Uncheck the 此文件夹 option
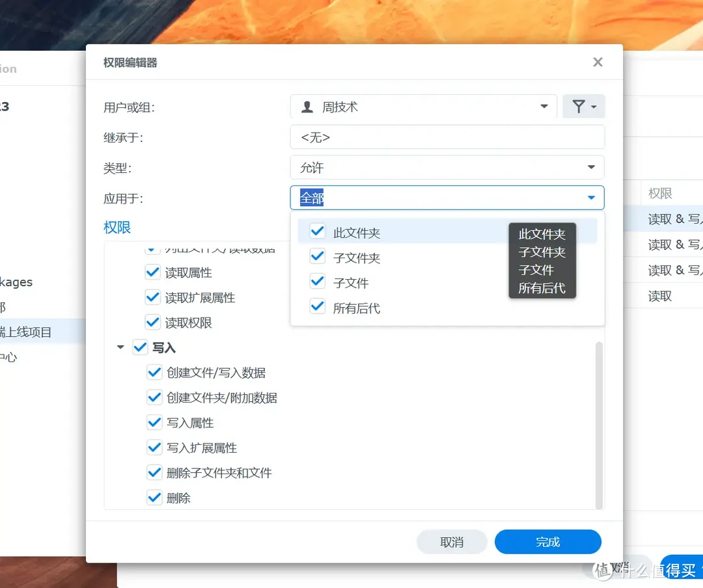 pyautogui.click(x=317, y=231)
